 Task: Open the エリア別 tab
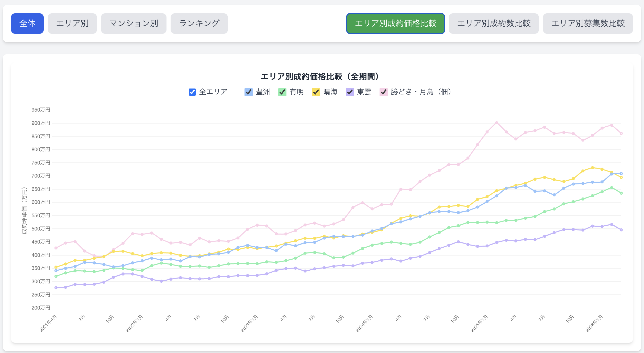[x=72, y=24]
